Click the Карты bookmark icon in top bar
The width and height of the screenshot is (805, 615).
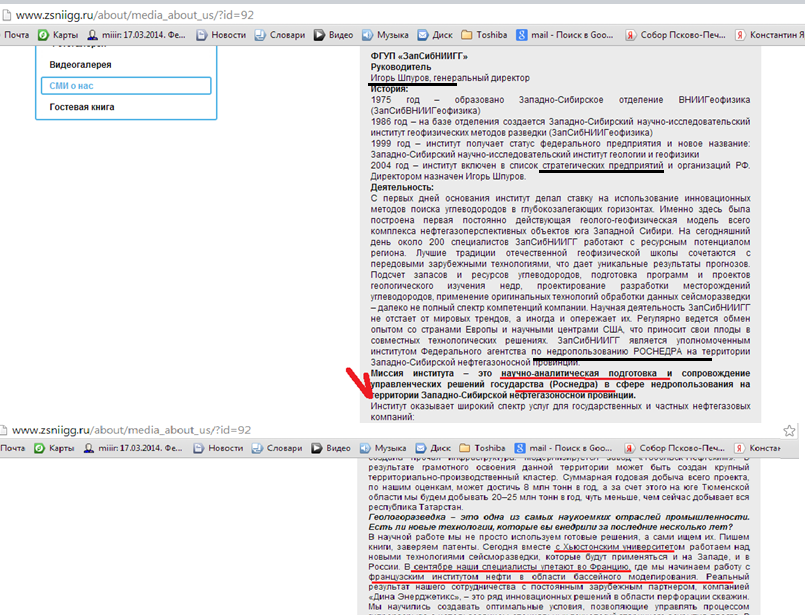[43, 35]
